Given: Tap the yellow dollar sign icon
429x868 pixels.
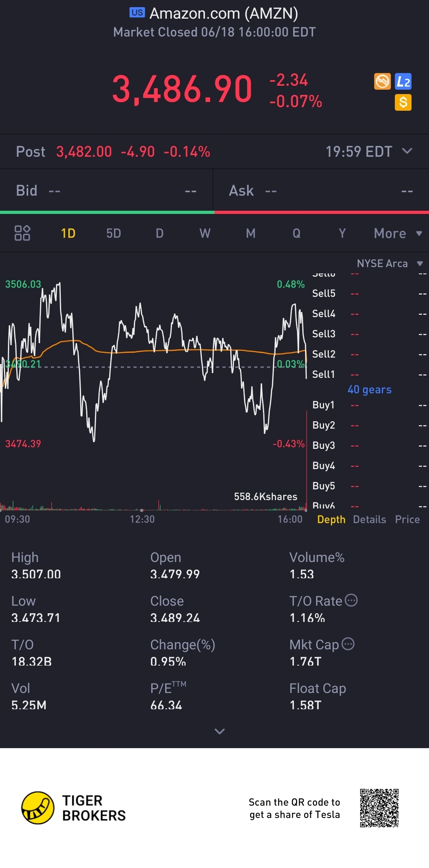Looking at the screenshot, I should click(x=403, y=102).
